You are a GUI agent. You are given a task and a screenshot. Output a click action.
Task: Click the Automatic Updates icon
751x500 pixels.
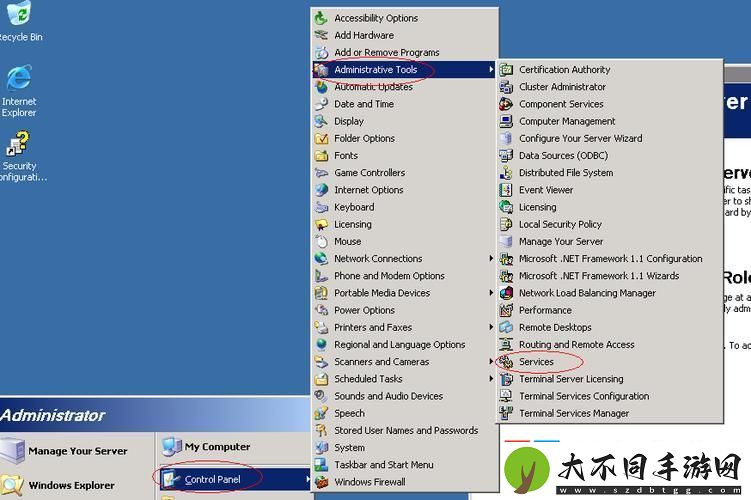[321, 87]
